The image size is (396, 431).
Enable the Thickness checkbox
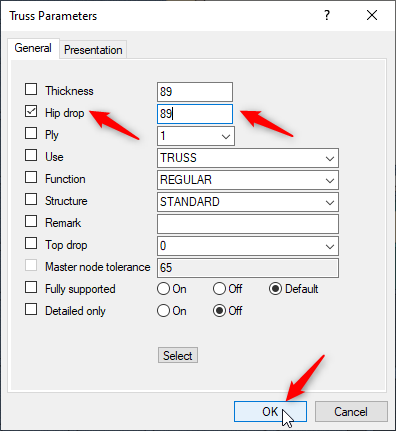(x=31, y=89)
